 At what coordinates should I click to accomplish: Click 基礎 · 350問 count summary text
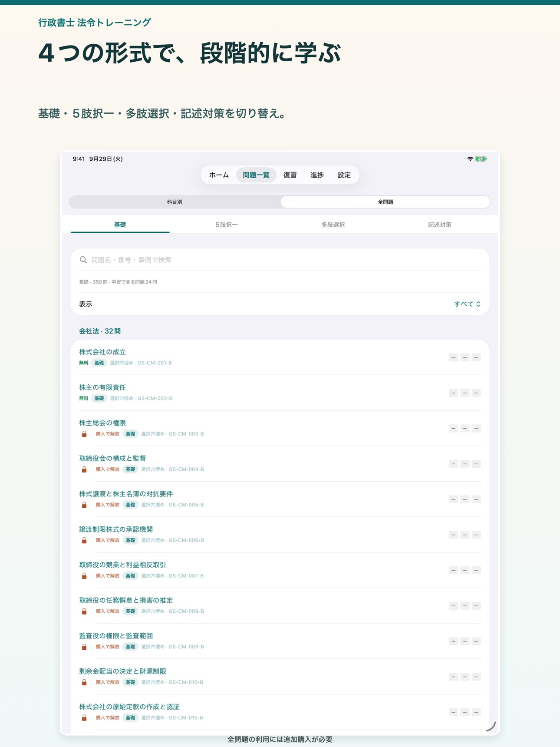[118, 282]
